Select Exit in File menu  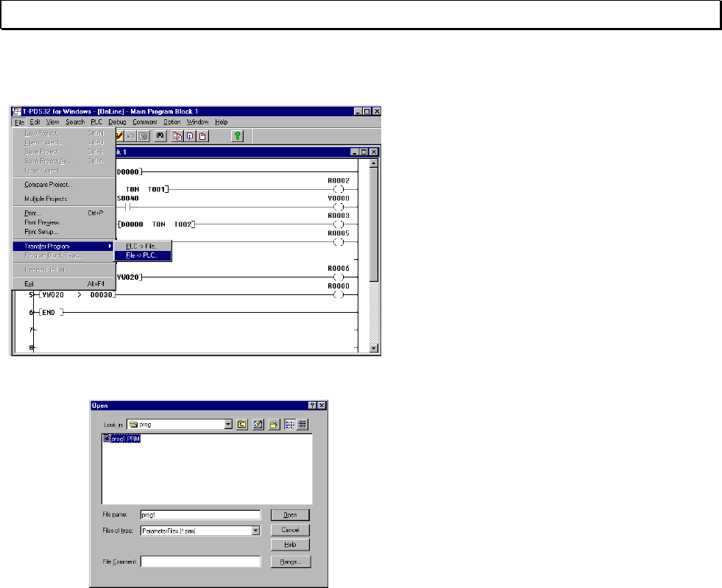63,284
